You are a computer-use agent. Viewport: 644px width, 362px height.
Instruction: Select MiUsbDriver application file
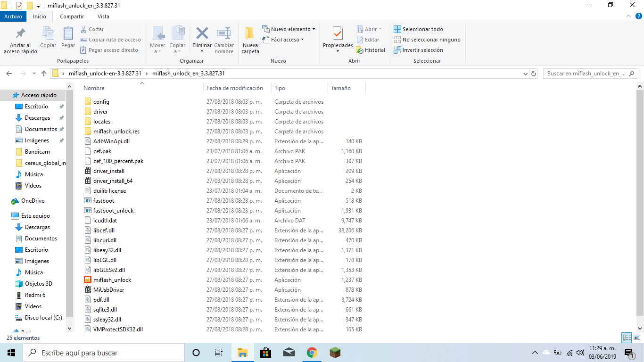[108, 290]
